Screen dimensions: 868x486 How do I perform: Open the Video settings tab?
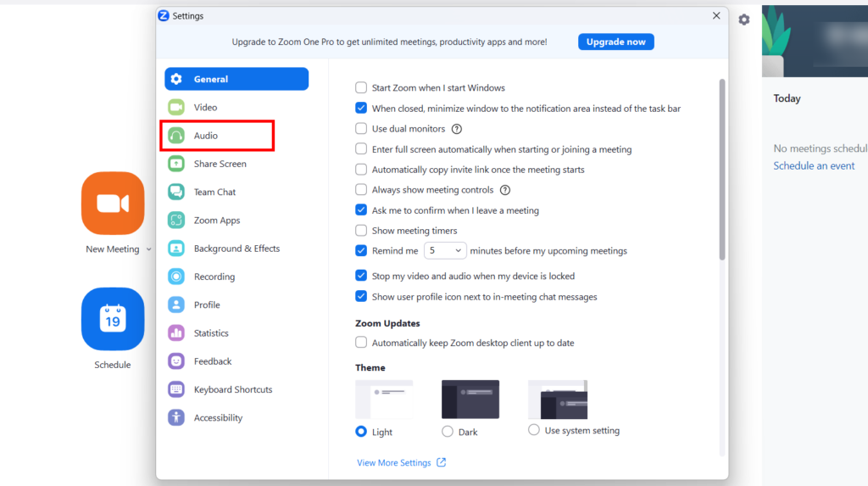236,107
